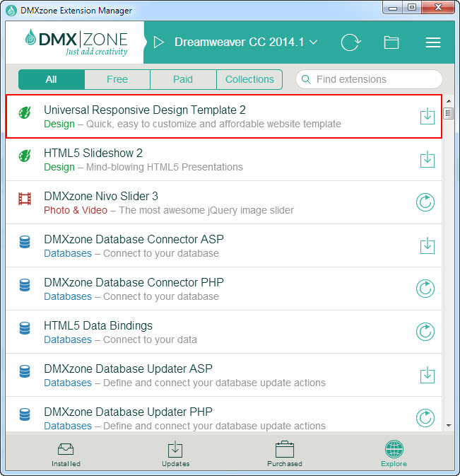Open the Dreamweaver CC 2014.1 version dropdown

[x=246, y=42]
